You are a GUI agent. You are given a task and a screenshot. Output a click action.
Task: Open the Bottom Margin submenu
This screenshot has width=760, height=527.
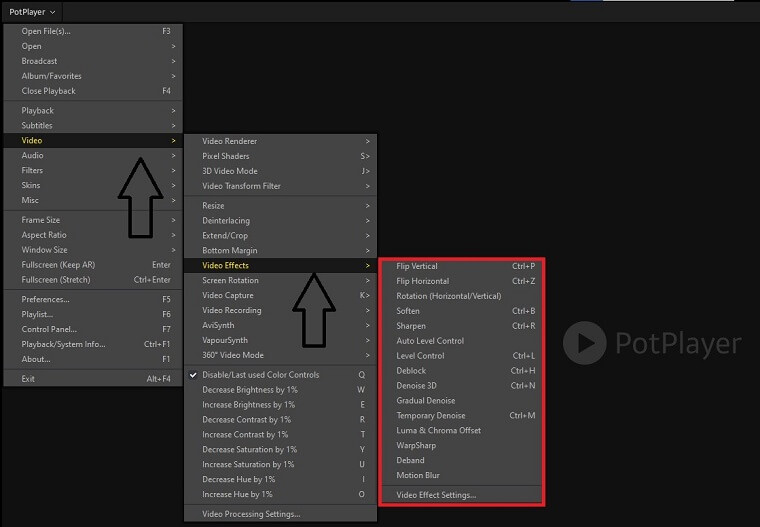(280, 251)
